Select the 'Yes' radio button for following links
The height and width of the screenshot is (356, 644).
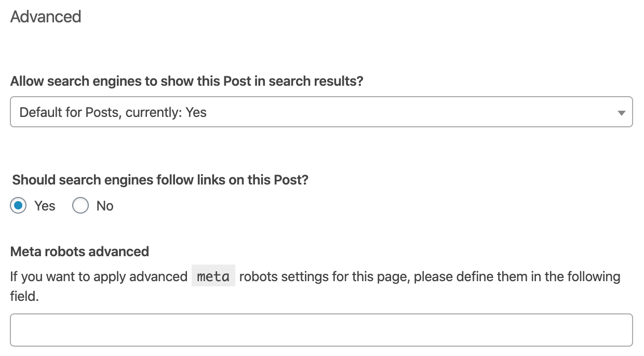pyautogui.click(x=18, y=205)
